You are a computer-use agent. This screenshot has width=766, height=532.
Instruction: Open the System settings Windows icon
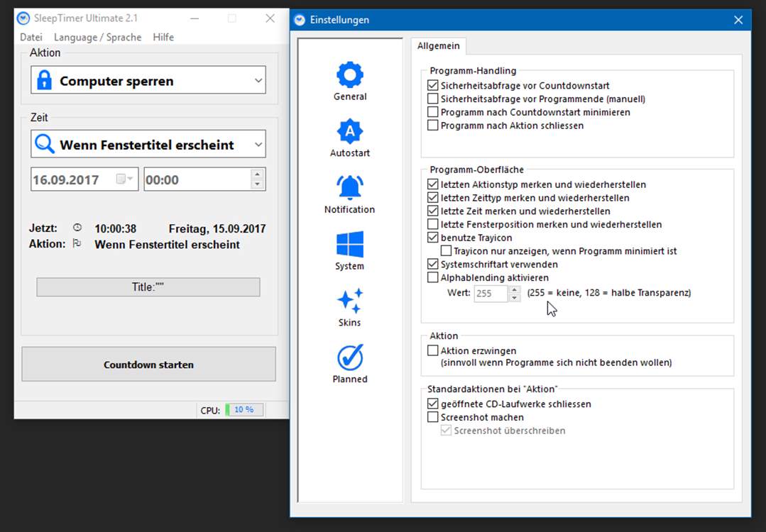click(350, 244)
